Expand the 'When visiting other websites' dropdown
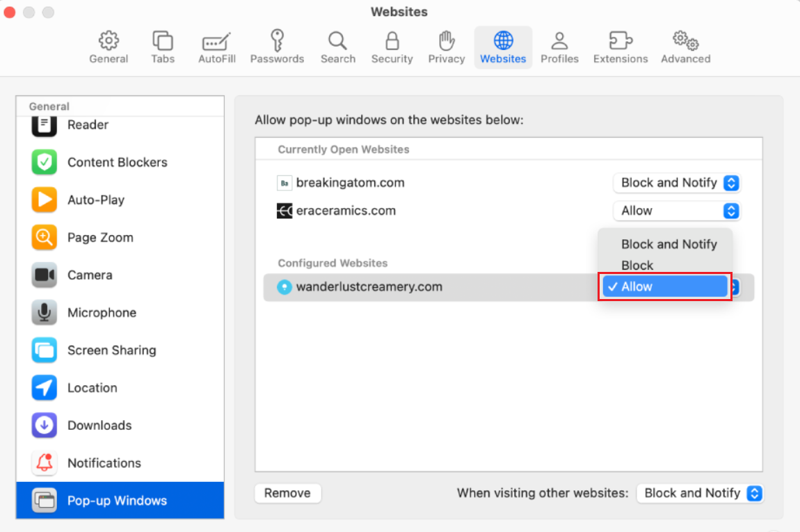 [x=701, y=493]
